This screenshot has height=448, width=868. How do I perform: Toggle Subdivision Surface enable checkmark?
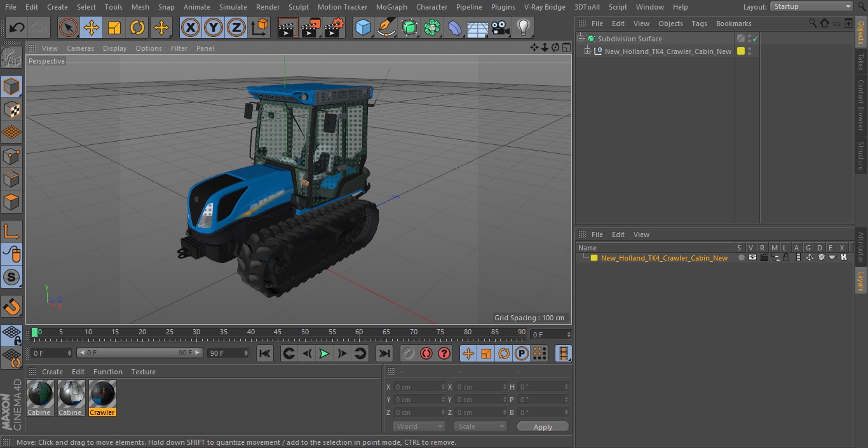click(755, 39)
